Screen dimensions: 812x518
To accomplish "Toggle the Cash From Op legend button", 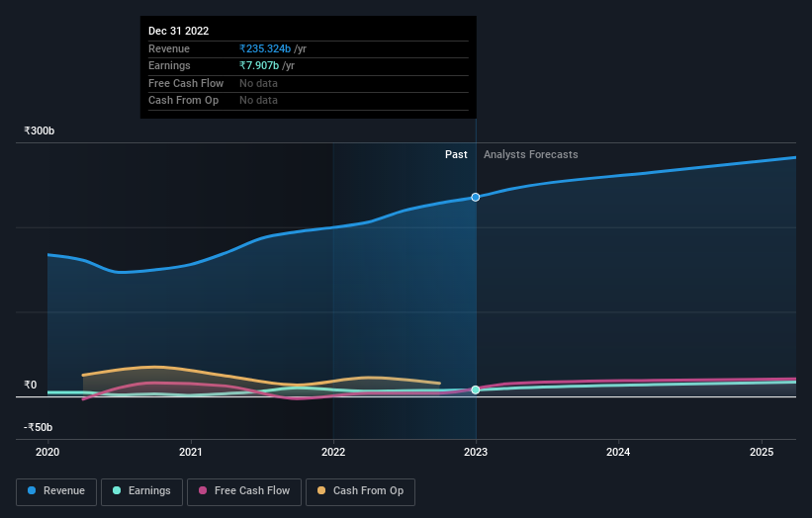I will click(x=360, y=491).
